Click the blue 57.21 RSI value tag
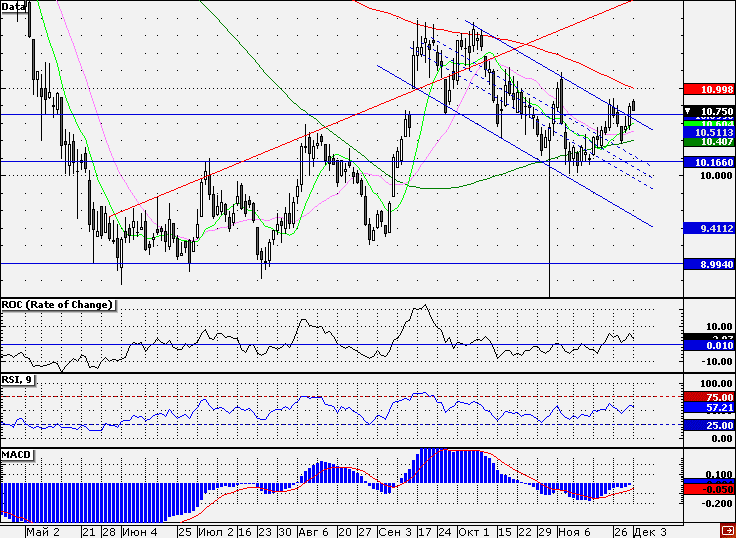 [x=707, y=408]
